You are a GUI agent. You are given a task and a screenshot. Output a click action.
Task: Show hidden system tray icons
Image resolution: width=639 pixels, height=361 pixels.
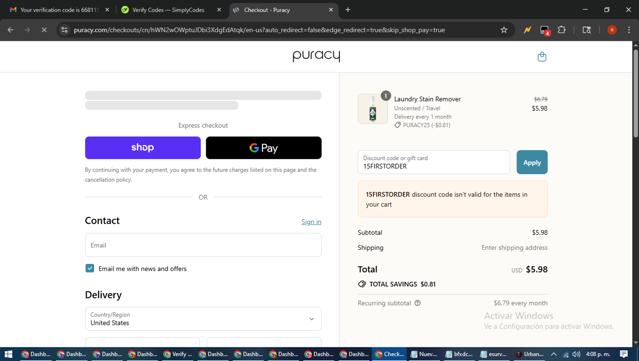click(x=553, y=354)
